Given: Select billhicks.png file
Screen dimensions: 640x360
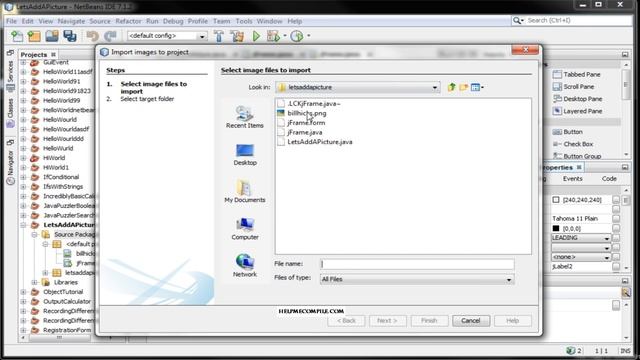Looking at the screenshot, I should [302, 113].
